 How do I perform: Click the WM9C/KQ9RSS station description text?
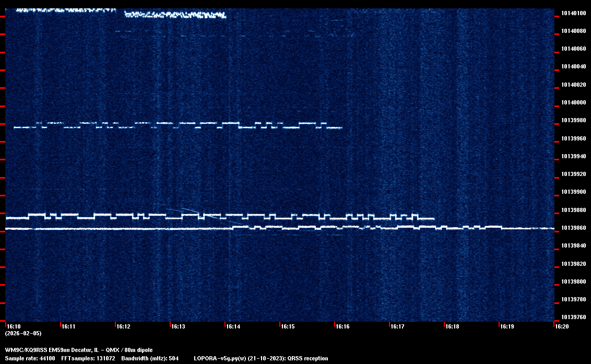79,349
